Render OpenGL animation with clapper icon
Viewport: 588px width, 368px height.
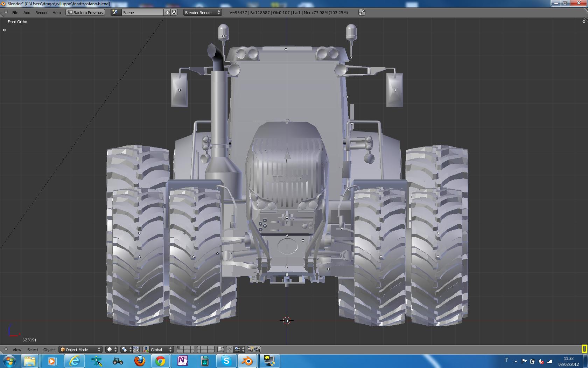click(x=257, y=349)
